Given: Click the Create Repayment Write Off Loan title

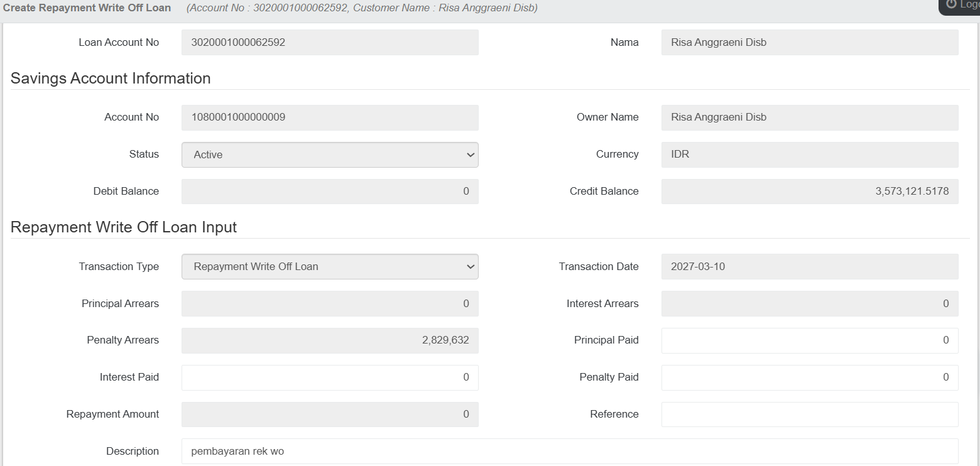Looking at the screenshot, I should [87, 8].
